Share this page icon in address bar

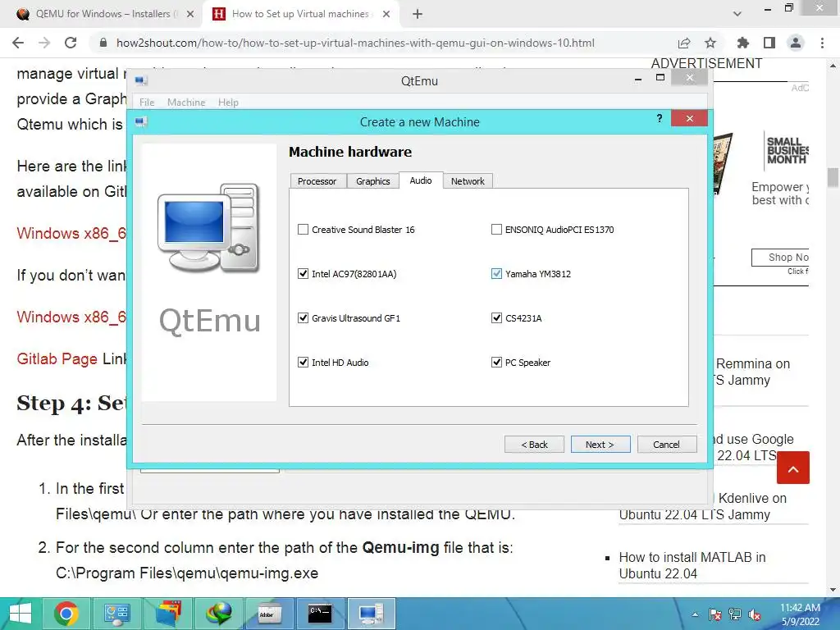684,43
